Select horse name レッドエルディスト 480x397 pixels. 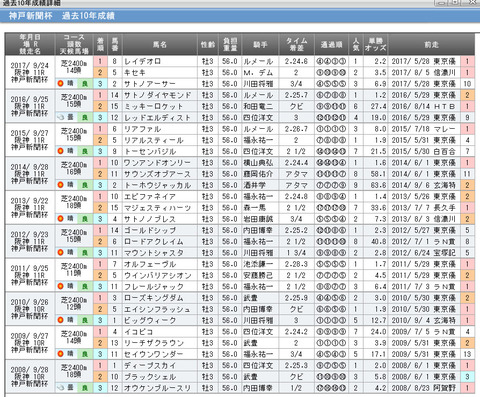(157, 118)
